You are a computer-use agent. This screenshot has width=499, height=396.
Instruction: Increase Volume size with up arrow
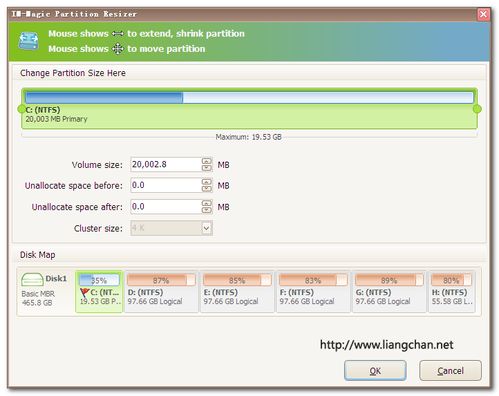(x=207, y=161)
